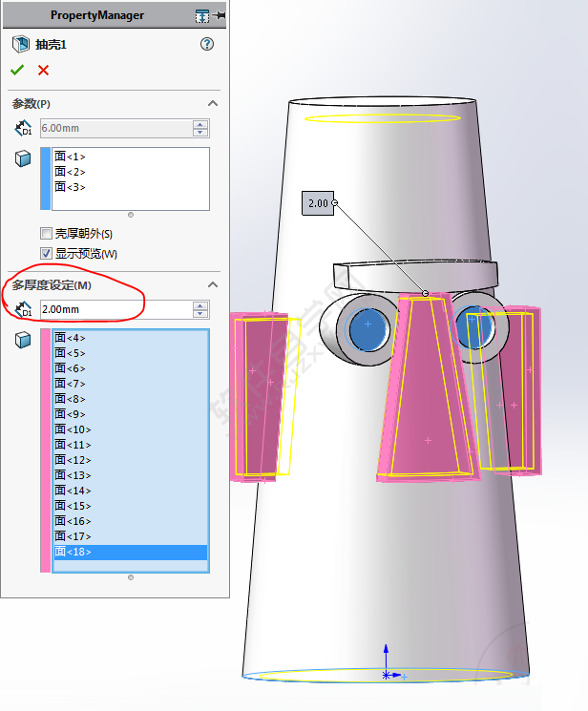Accept the shell feature with green checkmark
The height and width of the screenshot is (711, 588).
coord(17,70)
